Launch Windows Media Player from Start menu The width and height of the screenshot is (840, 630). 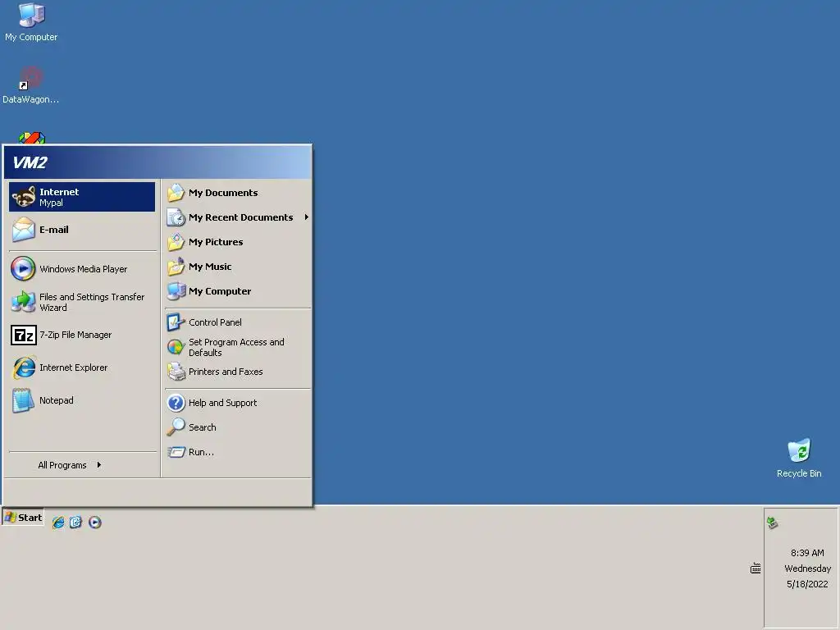pos(82,269)
